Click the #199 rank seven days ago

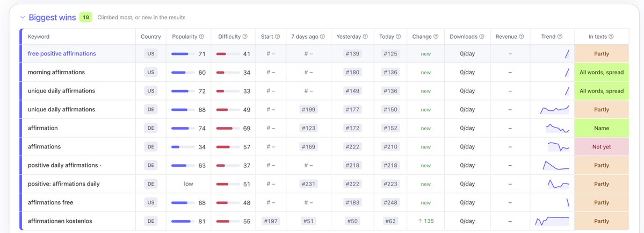tap(308, 109)
